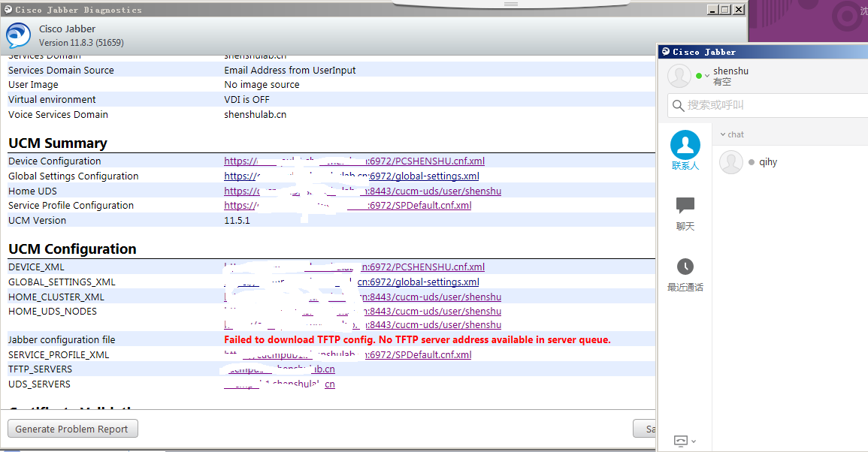Click the UCM Summary heading
Screen dimensions: 868x452
coord(58,143)
